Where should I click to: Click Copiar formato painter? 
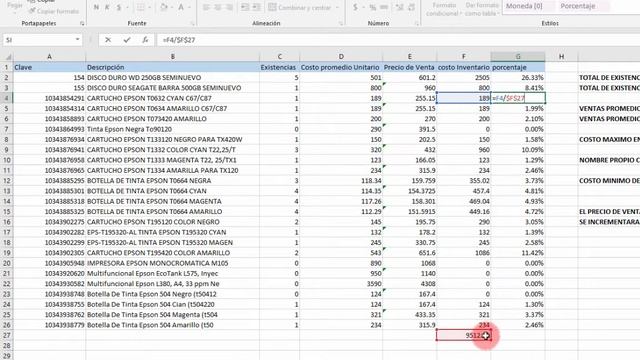[53, 11]
